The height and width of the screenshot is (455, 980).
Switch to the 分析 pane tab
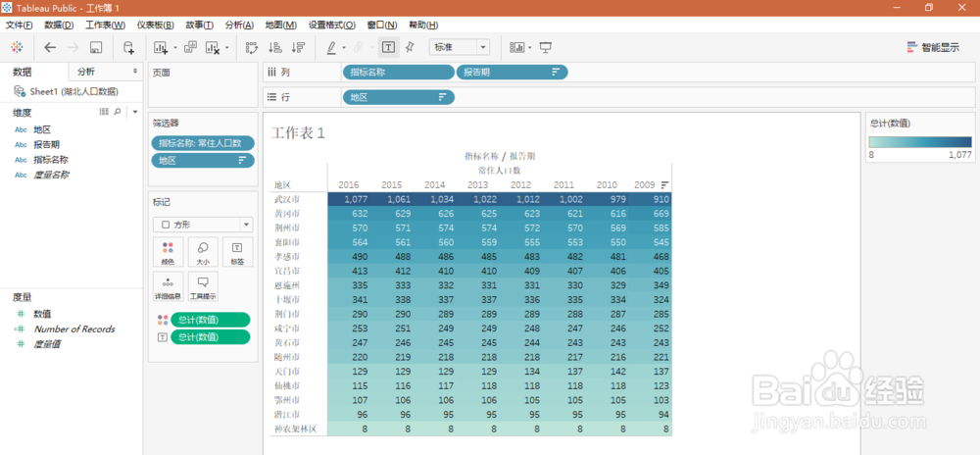[86, 72]
